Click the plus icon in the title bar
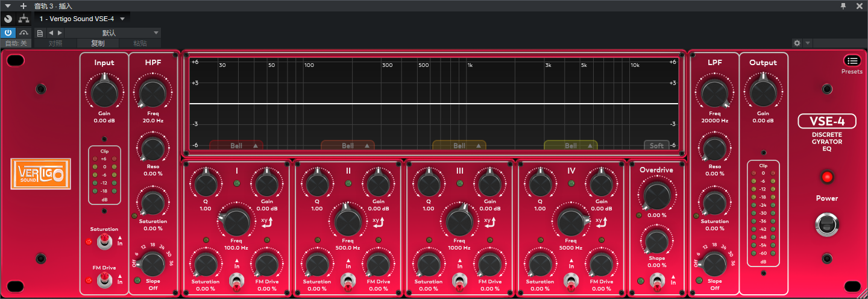The height and width of the screenshot is (299, 868). pos(24,5)
